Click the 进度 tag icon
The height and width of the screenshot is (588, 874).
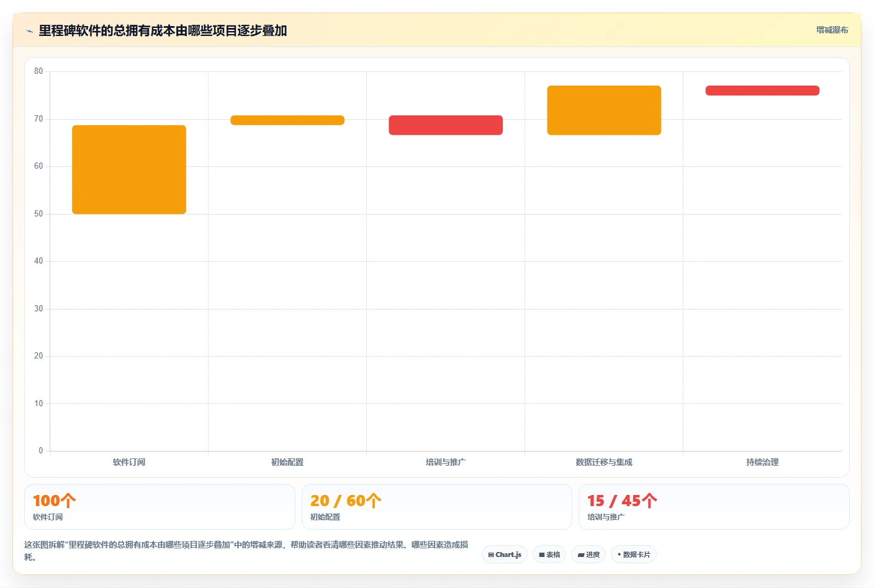pyautogui.click(x=581, y=555)
